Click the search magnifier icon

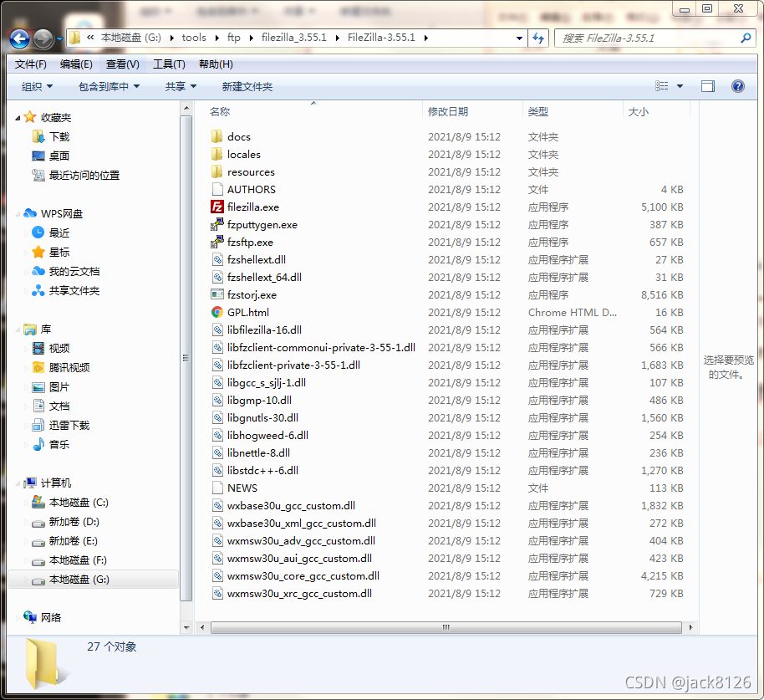(746, 38)
